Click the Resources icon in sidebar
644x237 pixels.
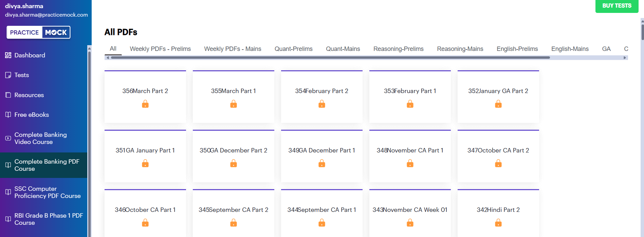(x=8, y=95)
